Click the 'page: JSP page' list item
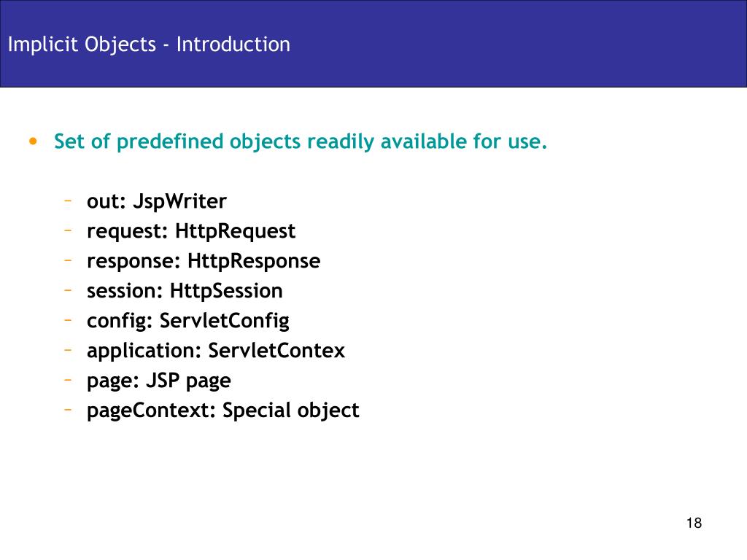The width and height of the screenshot is (747, 560). (158, 381)
